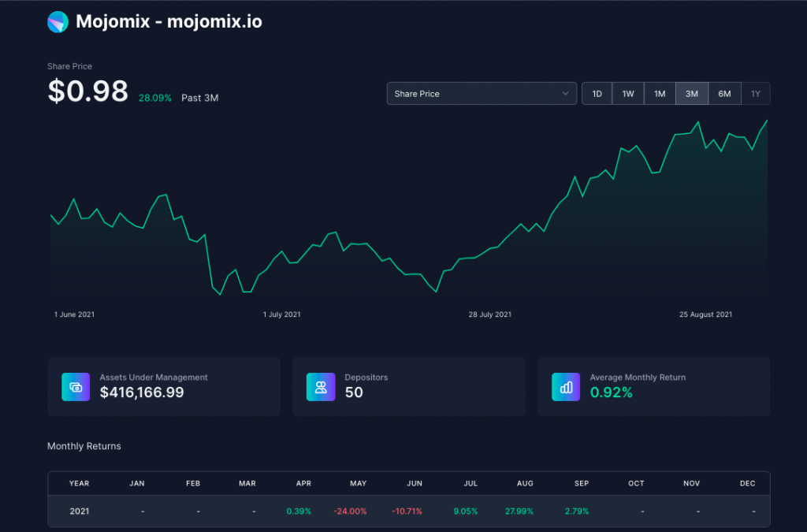Click the May -24.00% return cell
The width and height of the screenshot is (807, 532).
[x=351, y=512]
